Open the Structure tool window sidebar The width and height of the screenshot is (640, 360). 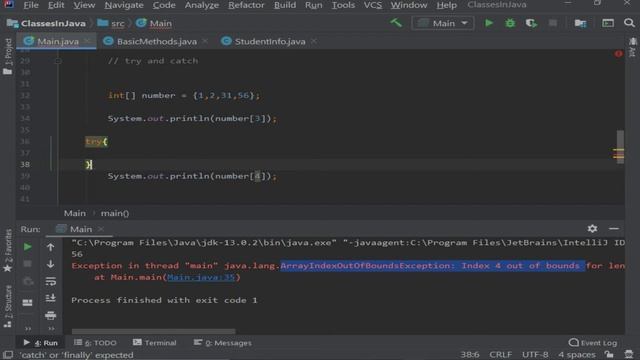pos(7,306)
